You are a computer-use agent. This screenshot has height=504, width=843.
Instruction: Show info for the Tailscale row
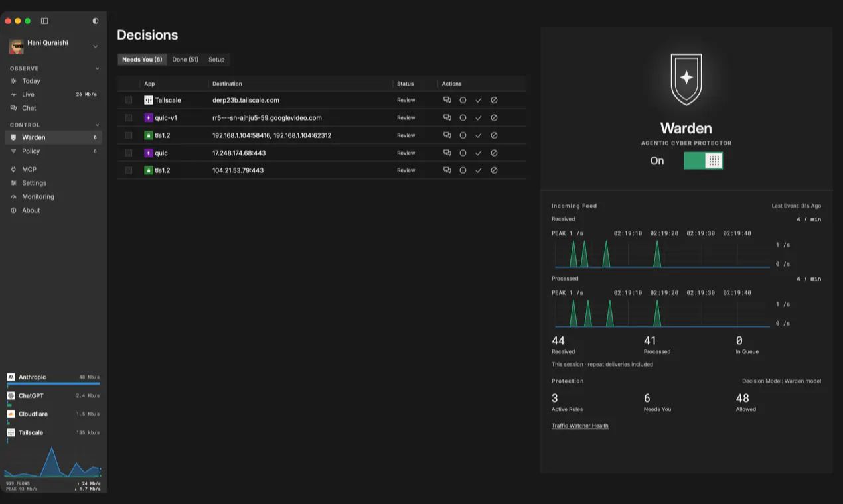463,100
